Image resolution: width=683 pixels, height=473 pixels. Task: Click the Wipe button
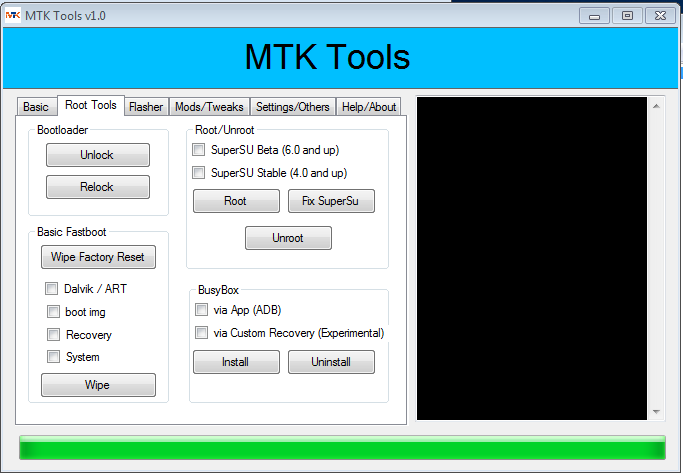pyautogui.click(x=98, y=385)
